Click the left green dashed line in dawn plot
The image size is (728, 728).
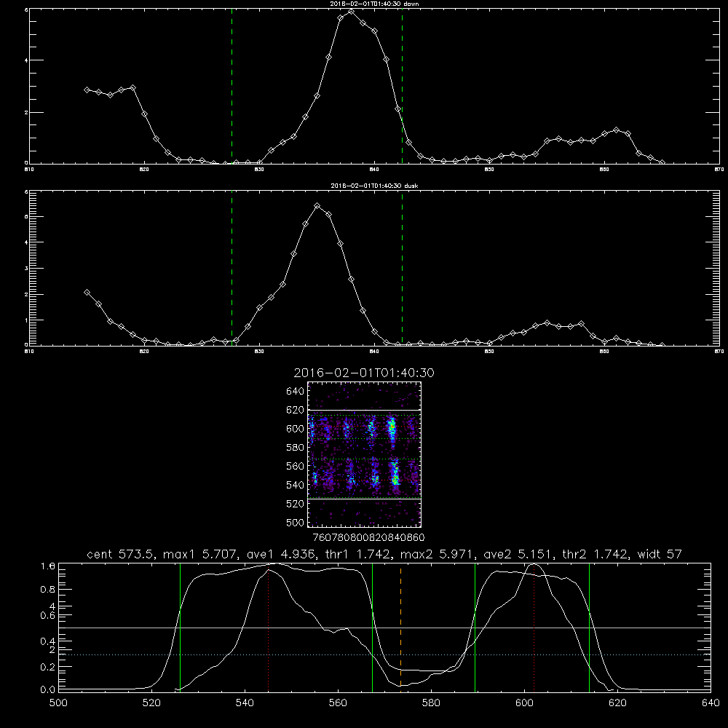pos(232,86)
